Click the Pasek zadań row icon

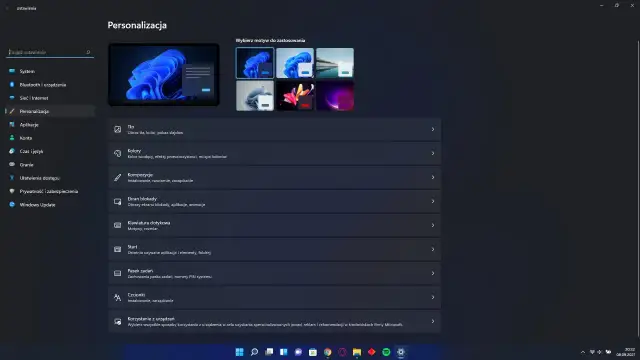[118, 273]
